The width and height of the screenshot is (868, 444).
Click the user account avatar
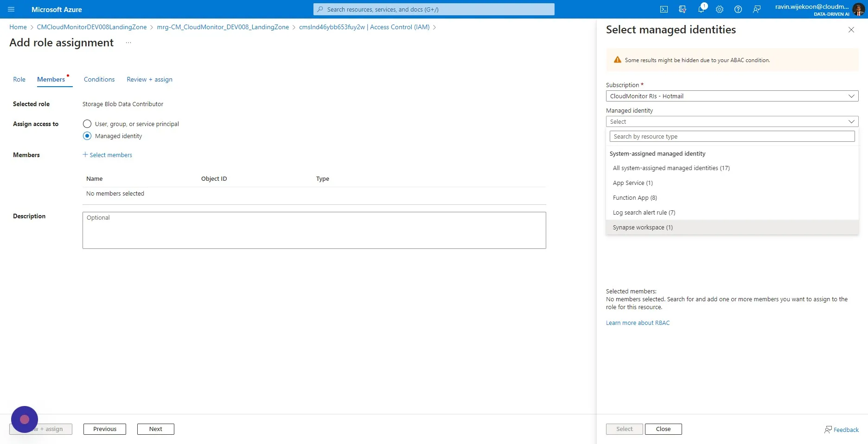858,9
